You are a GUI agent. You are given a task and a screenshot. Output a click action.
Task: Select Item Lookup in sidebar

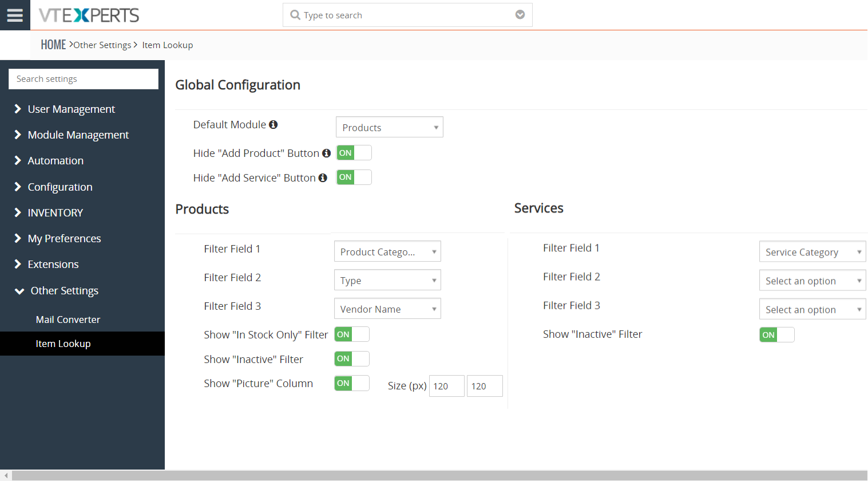[82, 344]
